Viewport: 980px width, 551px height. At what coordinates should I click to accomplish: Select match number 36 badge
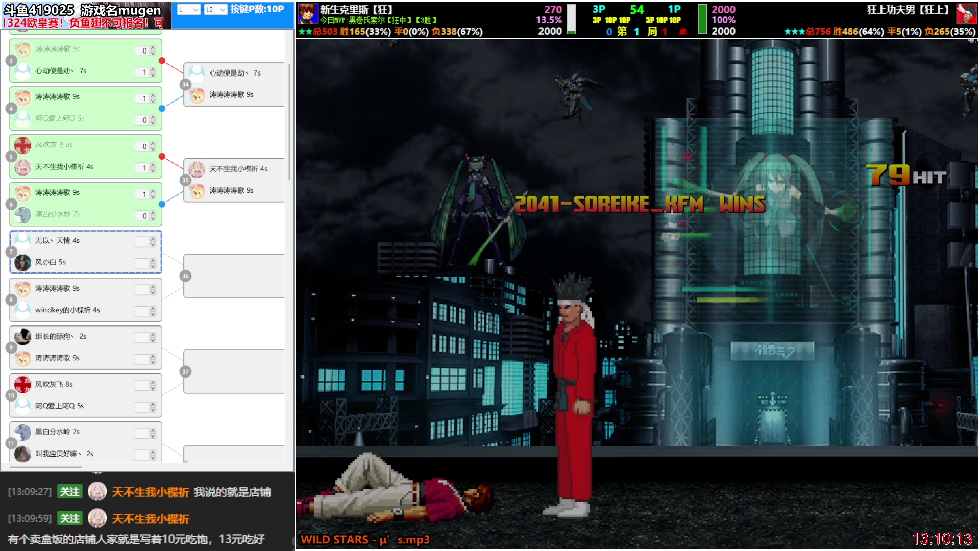coord(185,276)
